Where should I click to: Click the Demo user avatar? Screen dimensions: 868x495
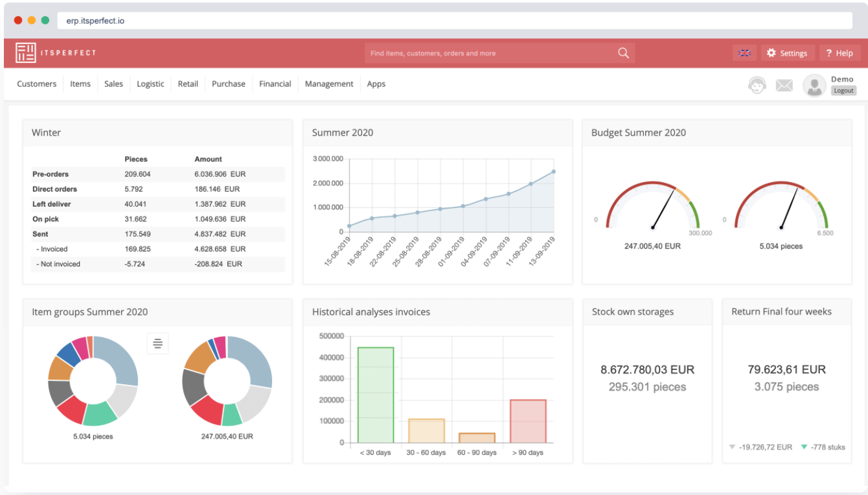pyautogui.click(x=814, y=85)
